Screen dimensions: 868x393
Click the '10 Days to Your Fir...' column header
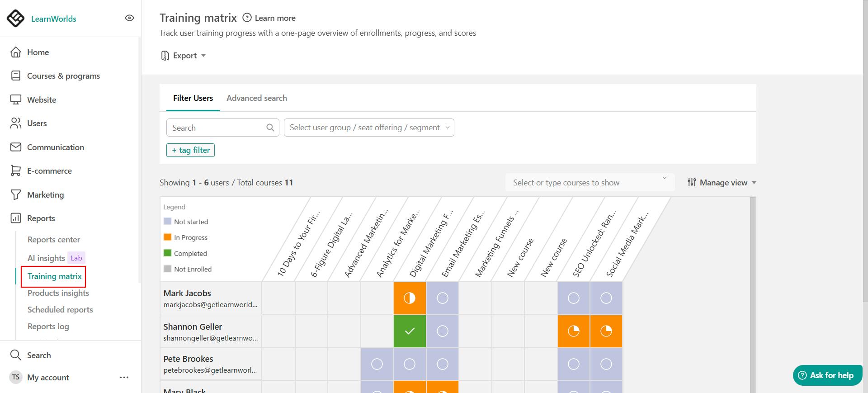[298, 243]
